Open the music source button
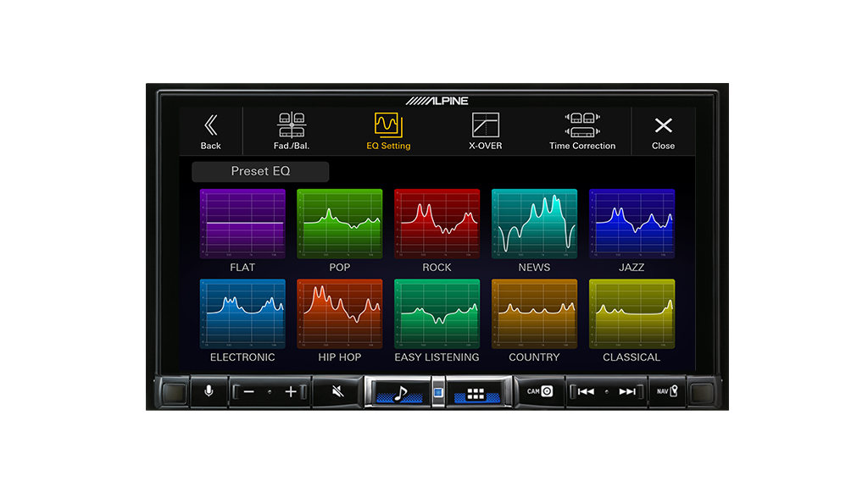Screen dimensions: 868x487 point(402,393)
